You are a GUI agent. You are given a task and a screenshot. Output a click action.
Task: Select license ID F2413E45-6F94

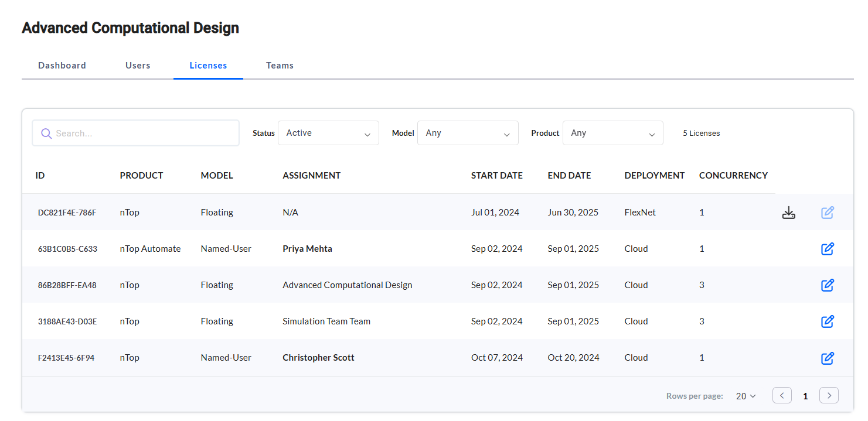point(66,358)
